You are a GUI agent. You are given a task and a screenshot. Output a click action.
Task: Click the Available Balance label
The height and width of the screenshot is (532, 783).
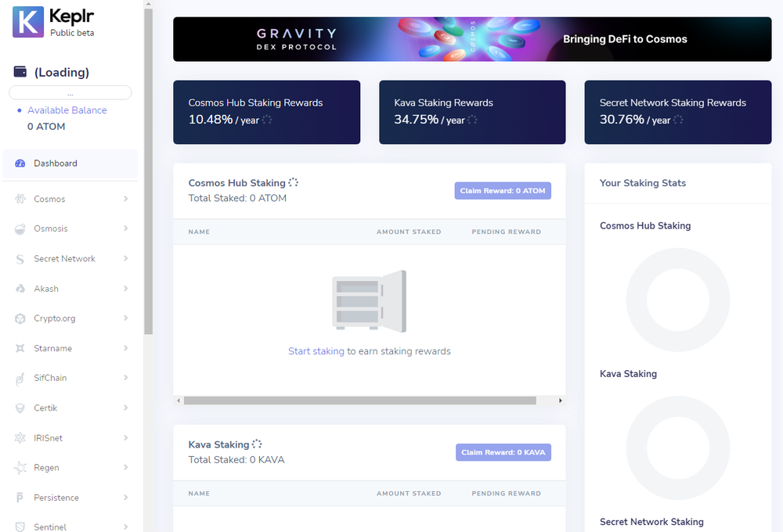(67, 110)
